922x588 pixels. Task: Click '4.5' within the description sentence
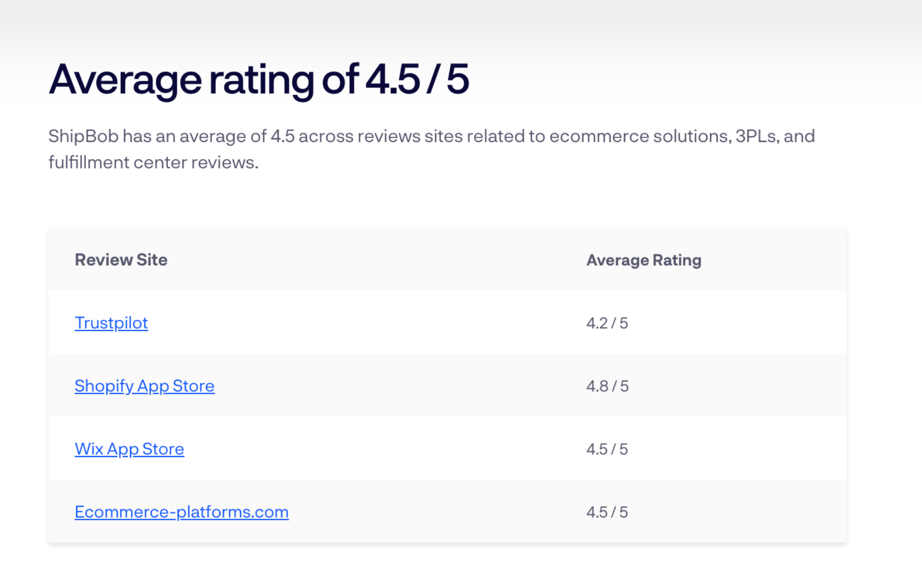click(282, 136)
